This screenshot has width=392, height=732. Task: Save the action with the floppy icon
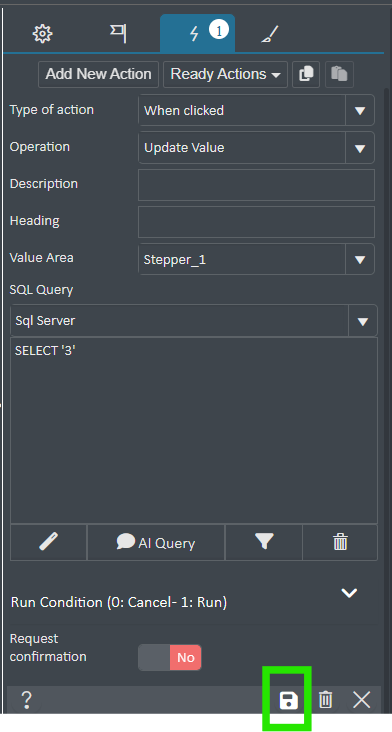288,700
